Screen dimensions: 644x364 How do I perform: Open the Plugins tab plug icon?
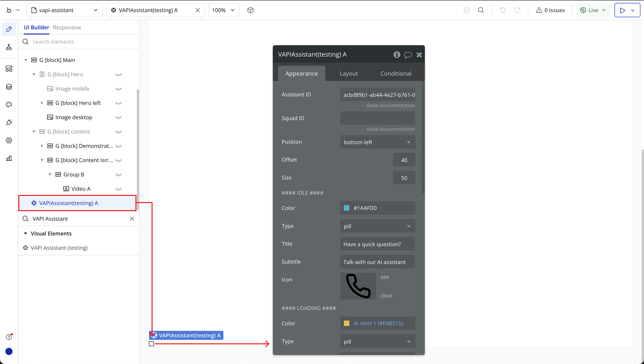(x=9, y=123)
